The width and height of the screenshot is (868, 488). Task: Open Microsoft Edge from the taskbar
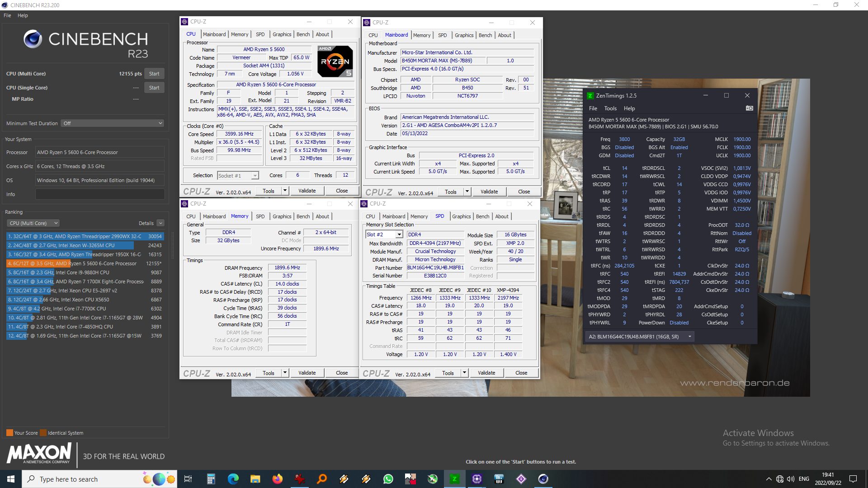point(233,479)
